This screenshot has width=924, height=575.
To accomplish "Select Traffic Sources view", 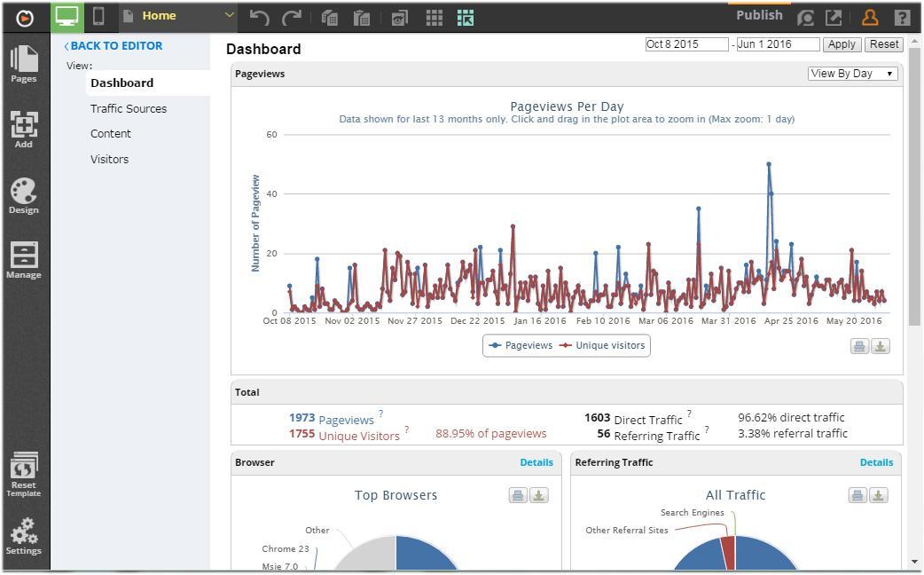I will click(x=129, y=108).
